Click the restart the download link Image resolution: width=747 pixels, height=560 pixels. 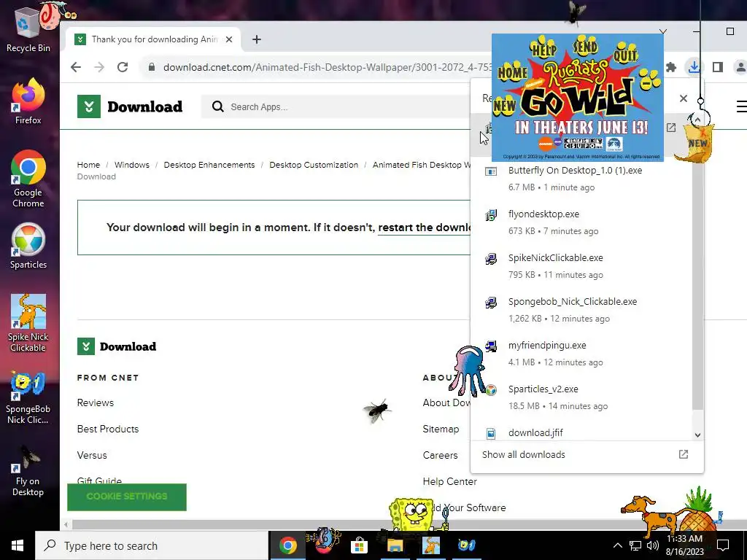point(425,227)
